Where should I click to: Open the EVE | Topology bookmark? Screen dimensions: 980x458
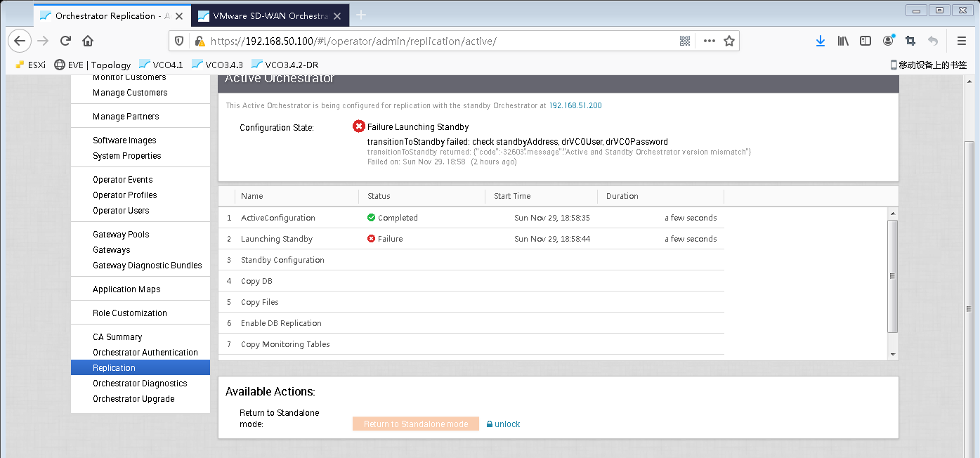[92, 65]
